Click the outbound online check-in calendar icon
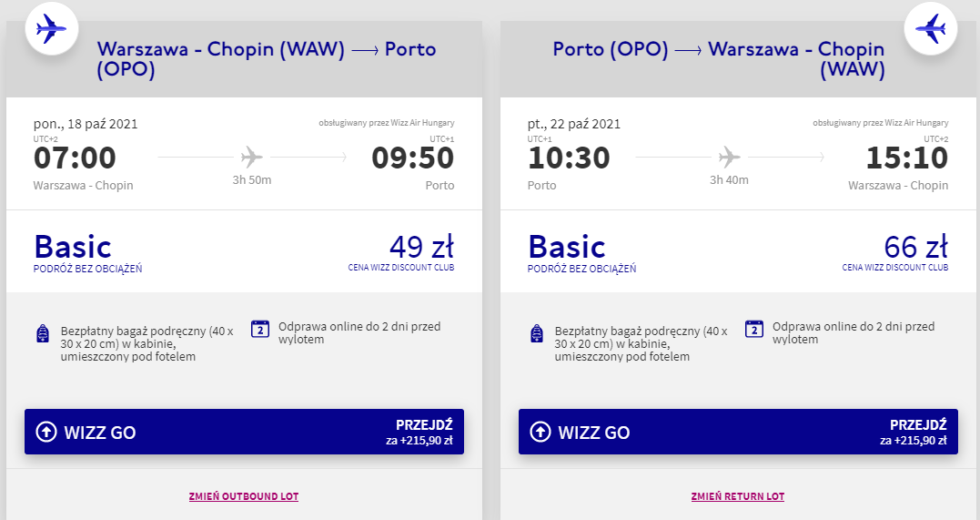 point(260,329)
